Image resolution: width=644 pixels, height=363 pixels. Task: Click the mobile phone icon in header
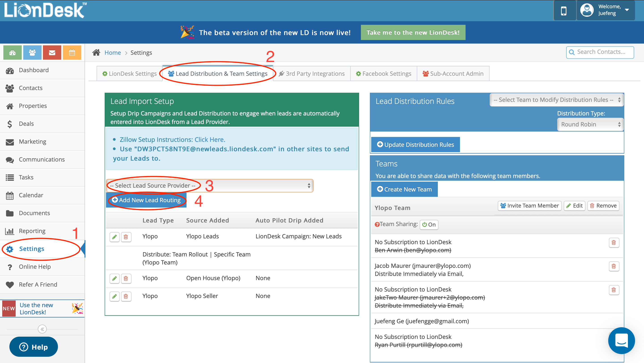coord(564,11)
